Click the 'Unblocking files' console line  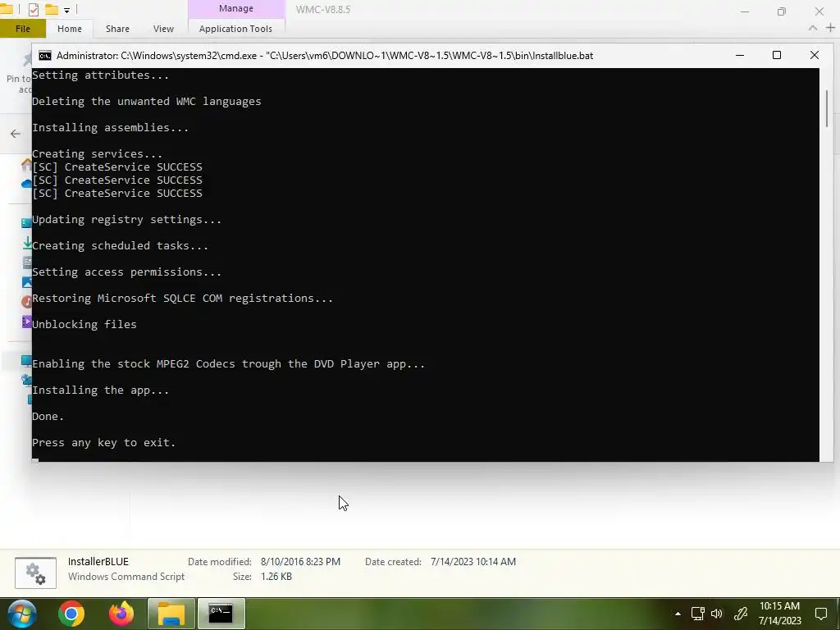[x=84, y=324]
